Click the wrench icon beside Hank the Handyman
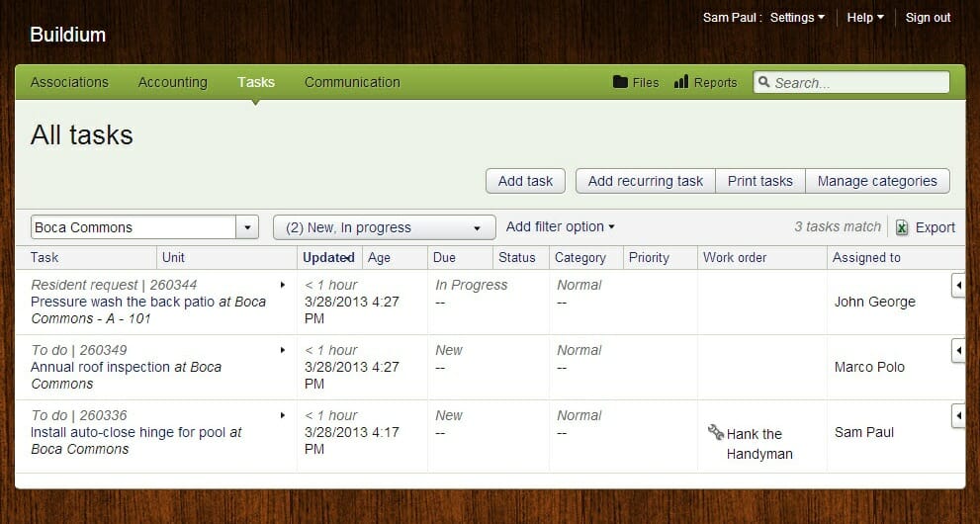Viewport: 980px width, 524px height. (716, 432)
